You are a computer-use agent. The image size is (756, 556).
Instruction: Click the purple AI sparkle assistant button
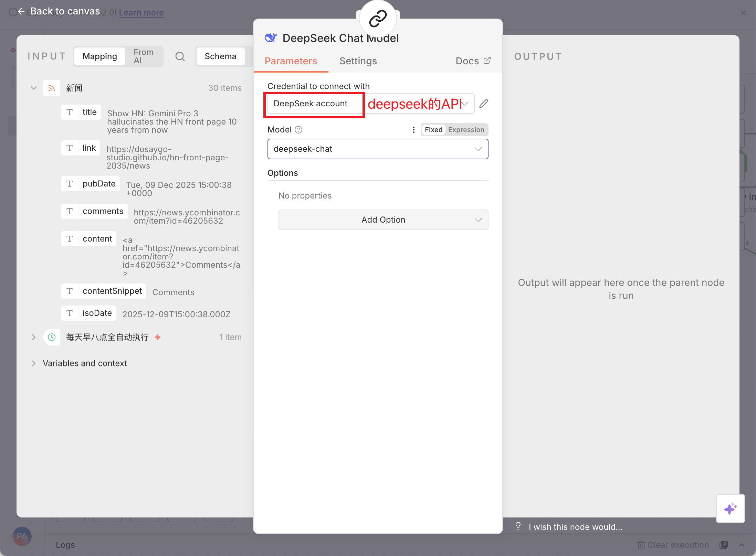(x=730, y=509)
